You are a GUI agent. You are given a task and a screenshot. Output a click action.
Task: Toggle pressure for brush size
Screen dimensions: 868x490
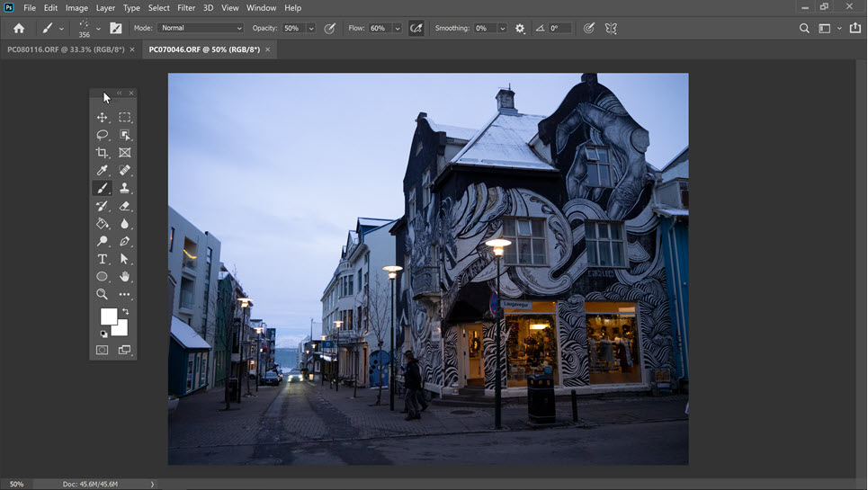click(x=589, y=28)
